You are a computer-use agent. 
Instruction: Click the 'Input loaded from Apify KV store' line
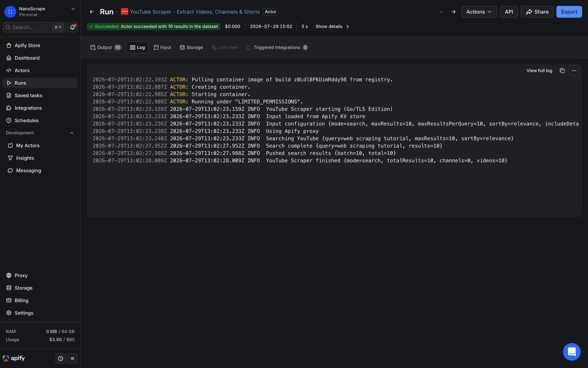(x=229, y=116)
